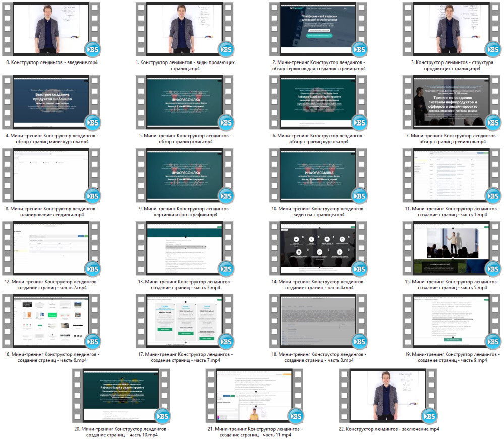Select thumbnail of 11. создание страниц часть 1
504x439 pixels.
pos(451,175)
